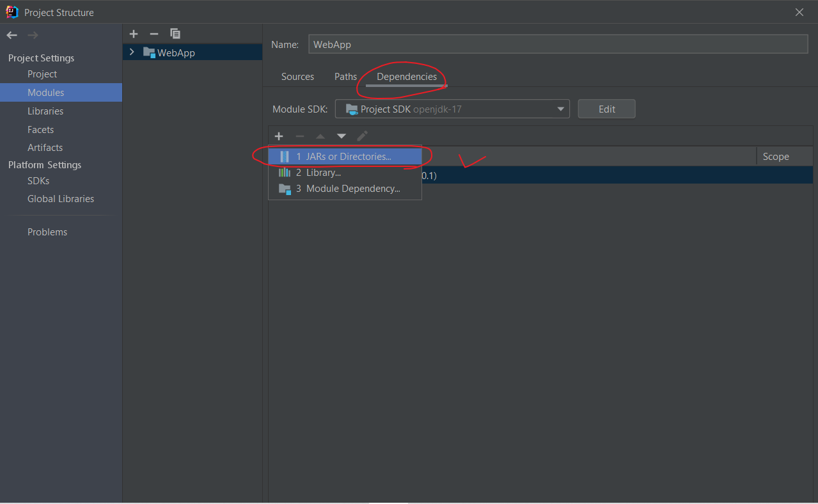Click the Edit SDK button

[606, 109]
